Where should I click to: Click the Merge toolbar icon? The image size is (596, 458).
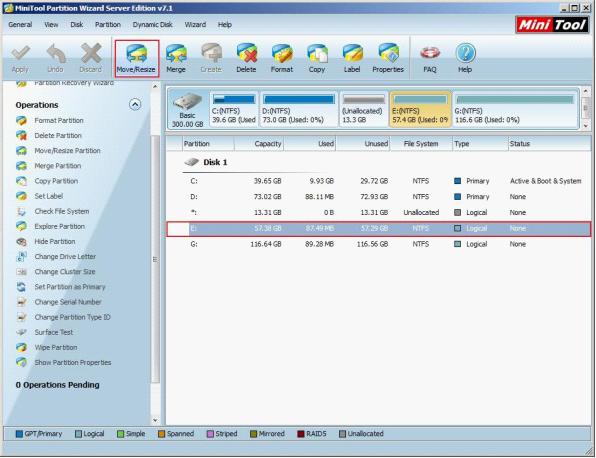176,59
